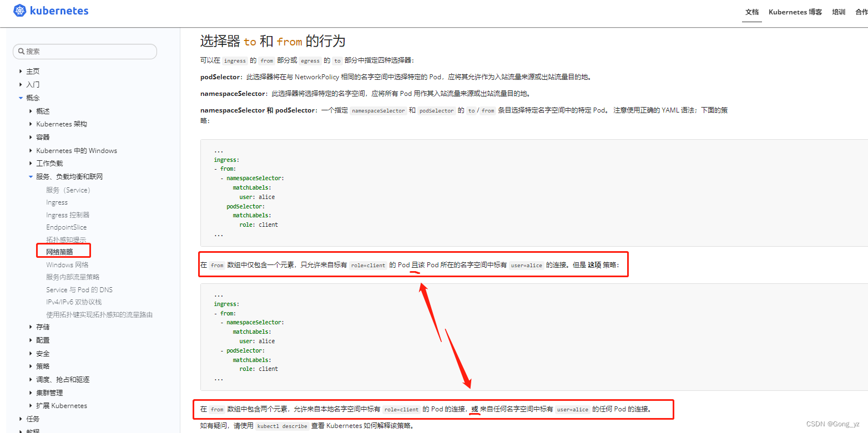Click 调度、抢占和驱逐 sidebar entry
This screenshot has width=868, height=433.
pyautogui.click(x=63, y=380)
